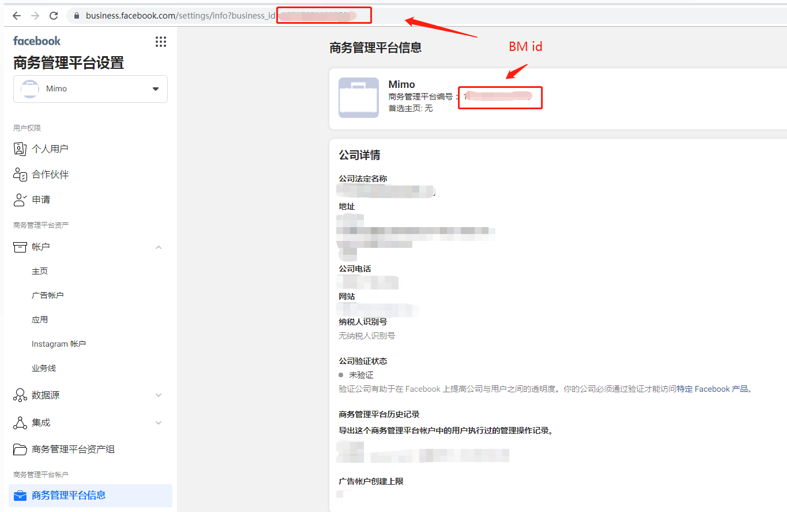787x512 pixels.
Task: Select 广告帐户 under 帐户
Action: [x=48, y=295]
